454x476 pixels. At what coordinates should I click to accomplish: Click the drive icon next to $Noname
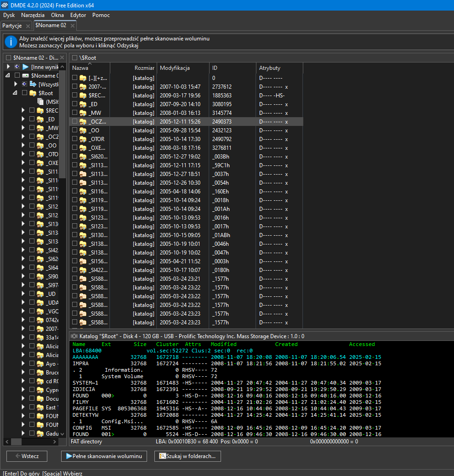click(x=26, y=76)
